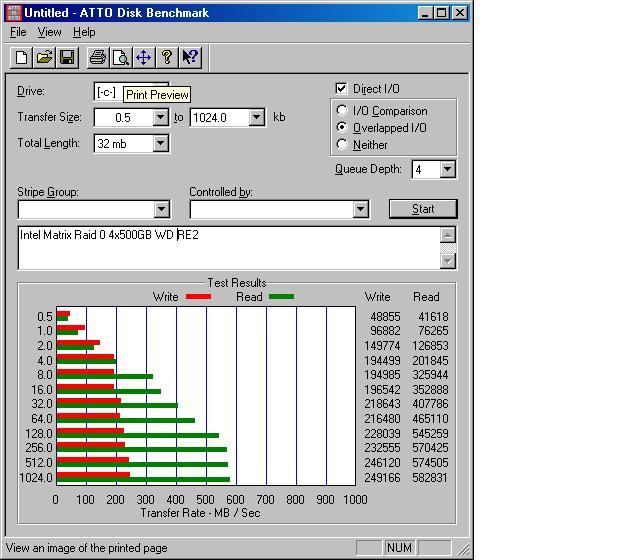The height and width of the screenshot is (560, 640).
Task: Click the red write bar for 64.0
Action: (88, 416)
